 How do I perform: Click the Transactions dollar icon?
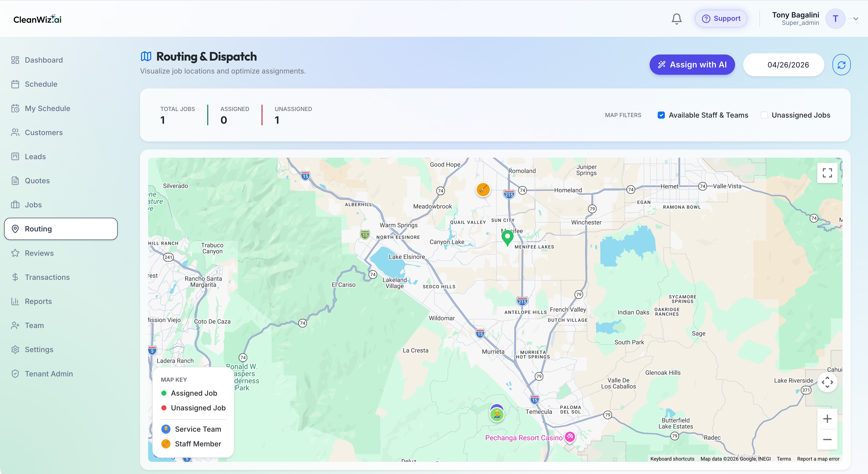coord(15,277)
